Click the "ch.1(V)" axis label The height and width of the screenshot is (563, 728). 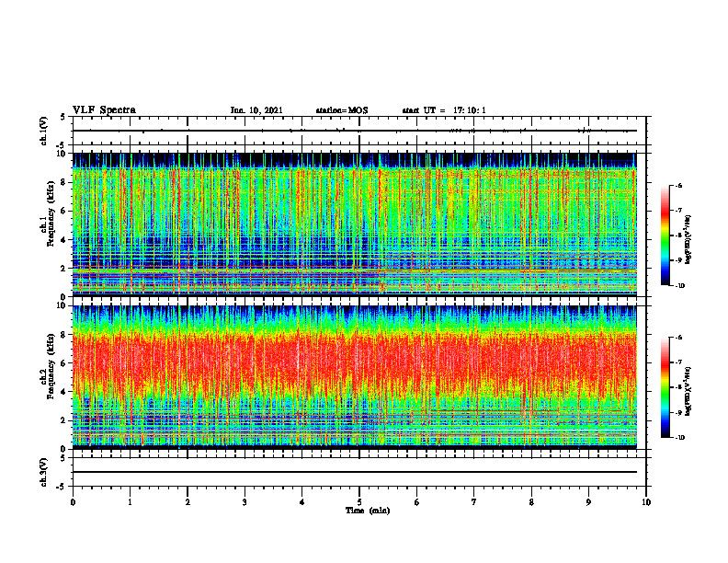(43, 131)
